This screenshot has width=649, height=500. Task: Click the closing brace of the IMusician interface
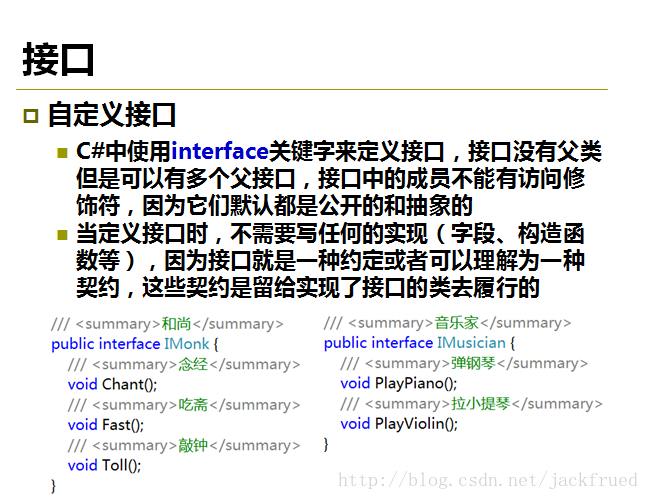pos(326,444)
